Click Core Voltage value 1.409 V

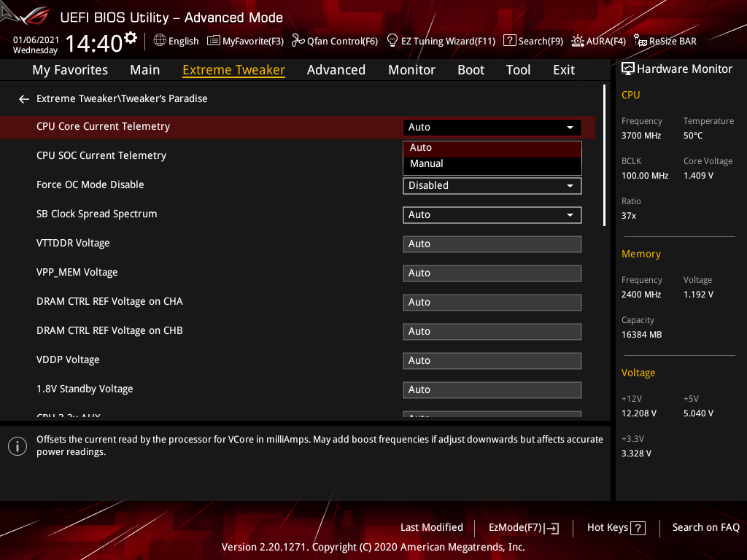point(698,176)
